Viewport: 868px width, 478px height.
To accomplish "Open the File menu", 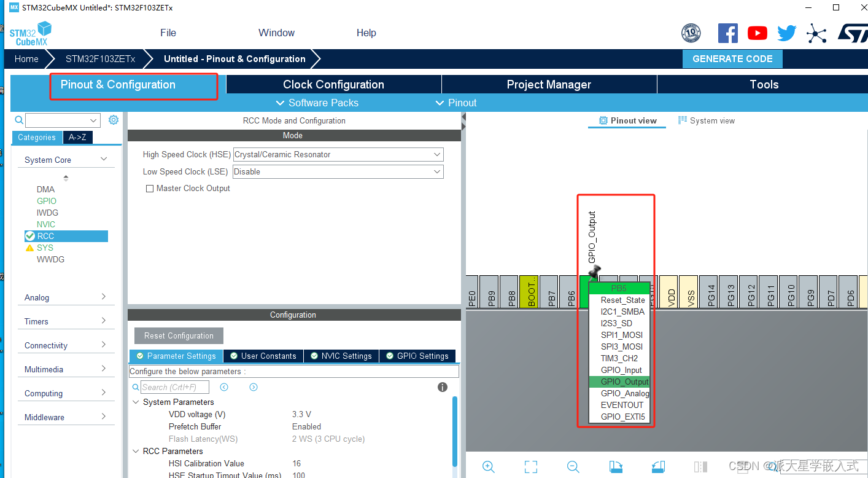I will [168, 33].
